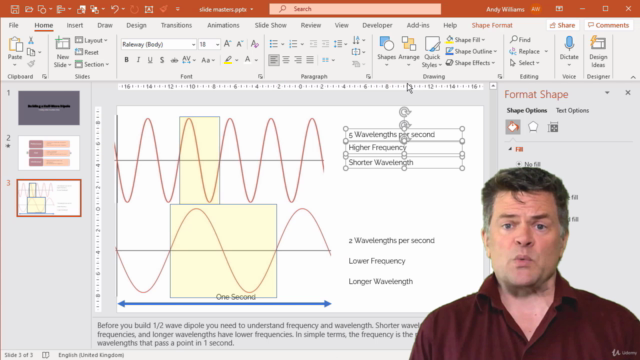The width and height of the screenshot is (640, 360).
Task: Toggle Underline formatting
Action: [x=150, y=60]
